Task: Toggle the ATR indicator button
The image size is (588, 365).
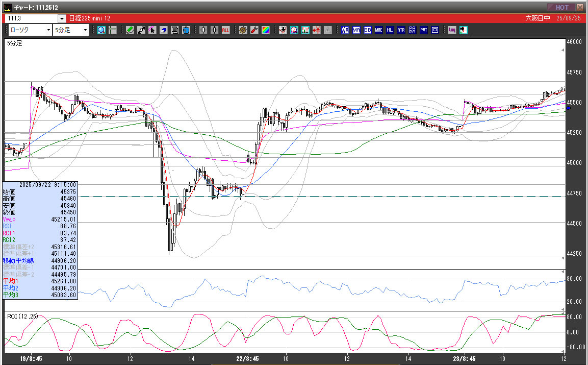Action: [x=401, y=30]
